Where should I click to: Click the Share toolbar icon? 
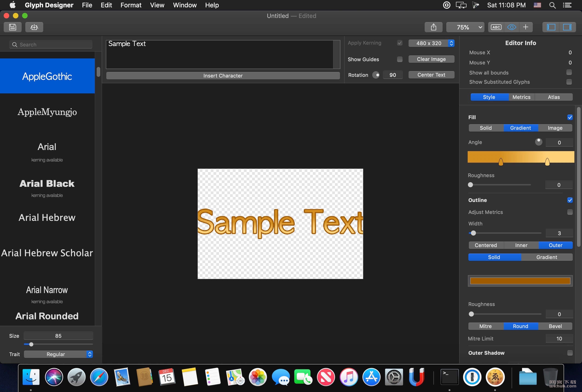433,27
